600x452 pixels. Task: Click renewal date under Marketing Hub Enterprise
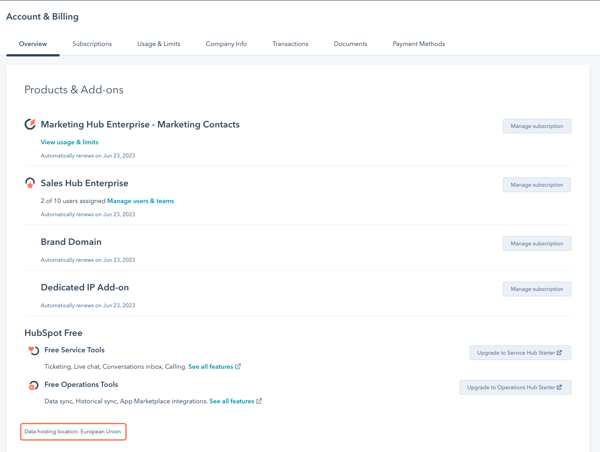click(88, 155)
